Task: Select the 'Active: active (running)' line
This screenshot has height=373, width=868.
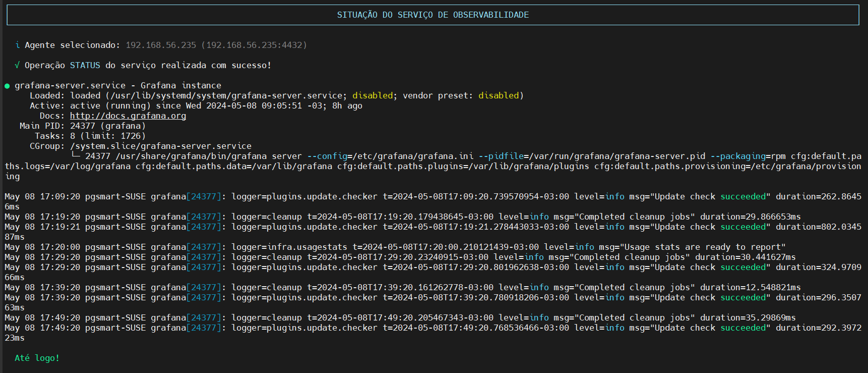Action: 196,105
